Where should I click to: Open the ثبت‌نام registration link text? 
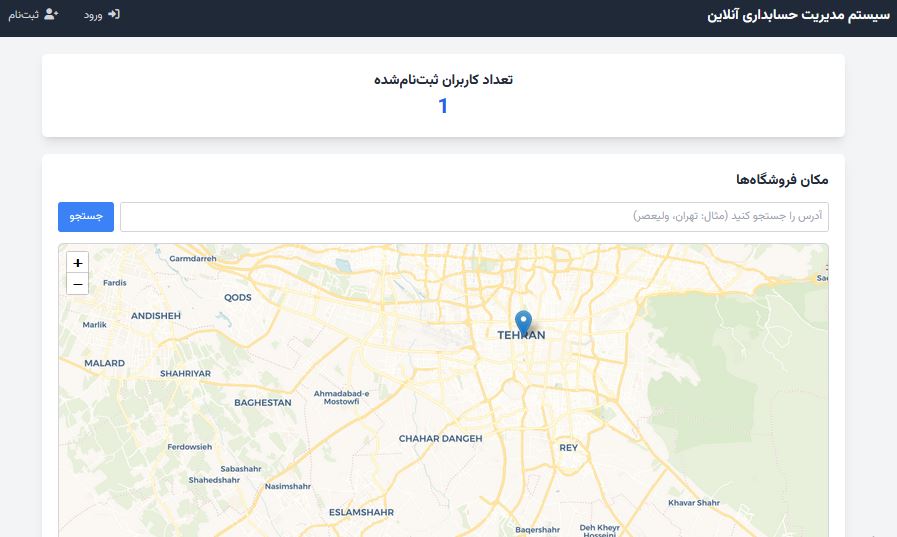click(23, 15)
